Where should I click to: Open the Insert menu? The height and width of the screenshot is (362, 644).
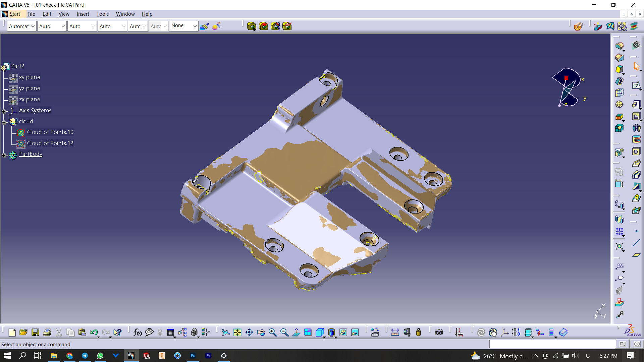83,14
